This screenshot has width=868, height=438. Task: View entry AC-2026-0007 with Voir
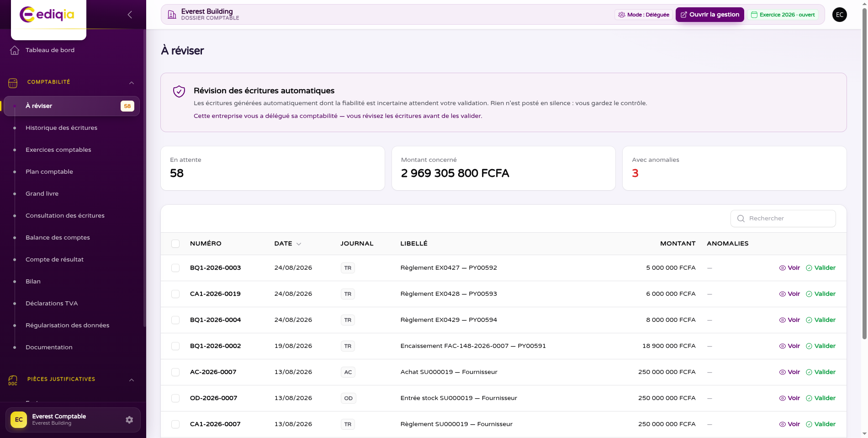789,372
